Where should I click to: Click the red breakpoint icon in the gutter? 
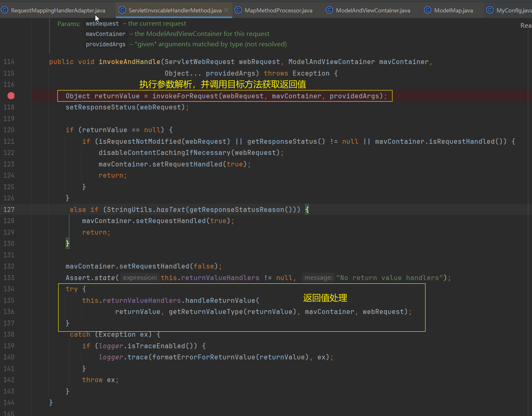click(11, 95)
